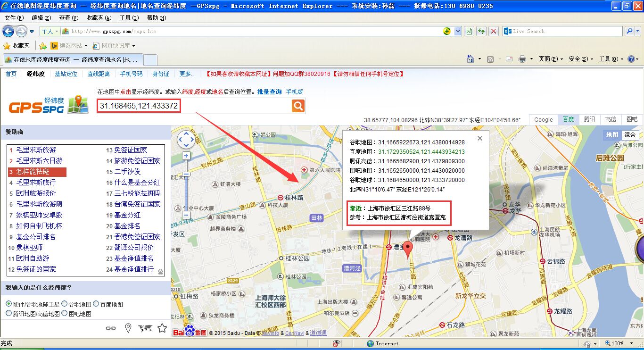Click the blue help question mark icon
Viewport: 644px width, 350px height.
[631, 59]
